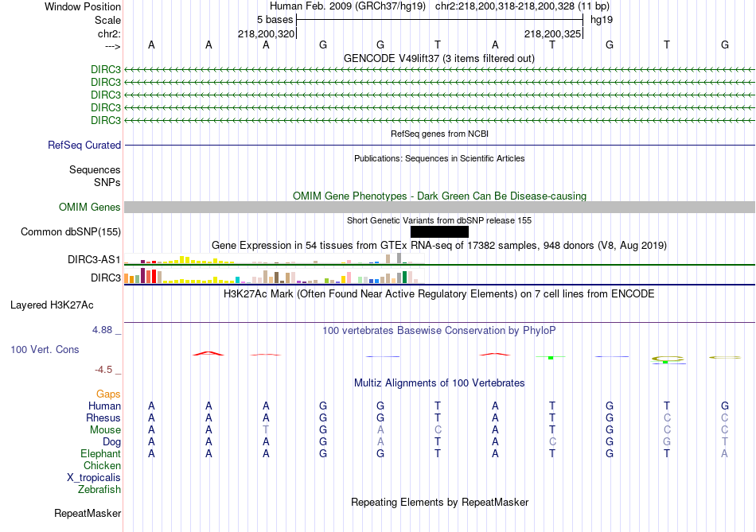This screenshot has height=532, width=756.
Task: Select the Chicken alignment row label
Action: pos(102,465)
